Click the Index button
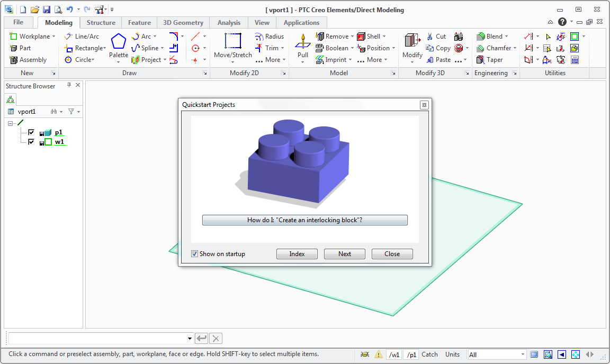Viewport: 610px width, 364px height. pyautogui.click(x=297, y=254)
